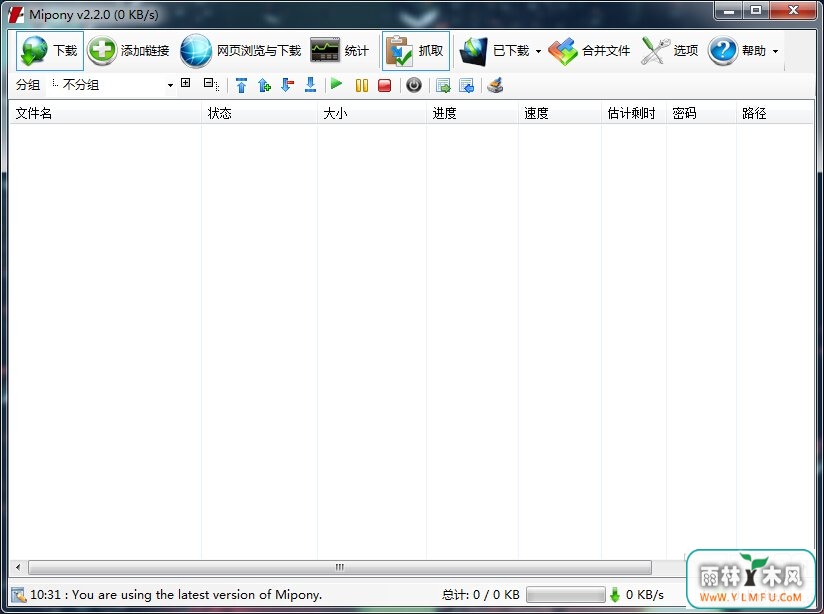Click the import list icon with blue arrow
The height and width of the screenshot is (614, 824).
pos(466,85)
